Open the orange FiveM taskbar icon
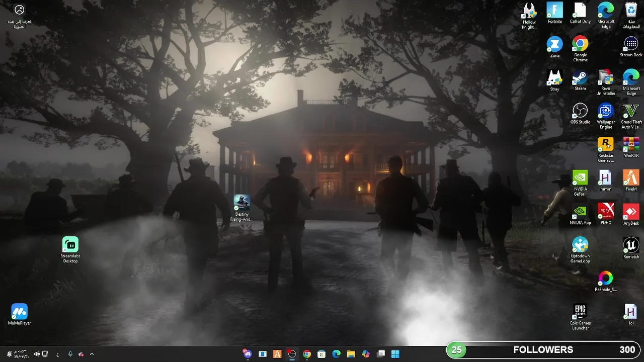Screen dimensions: 644x362 277,354
